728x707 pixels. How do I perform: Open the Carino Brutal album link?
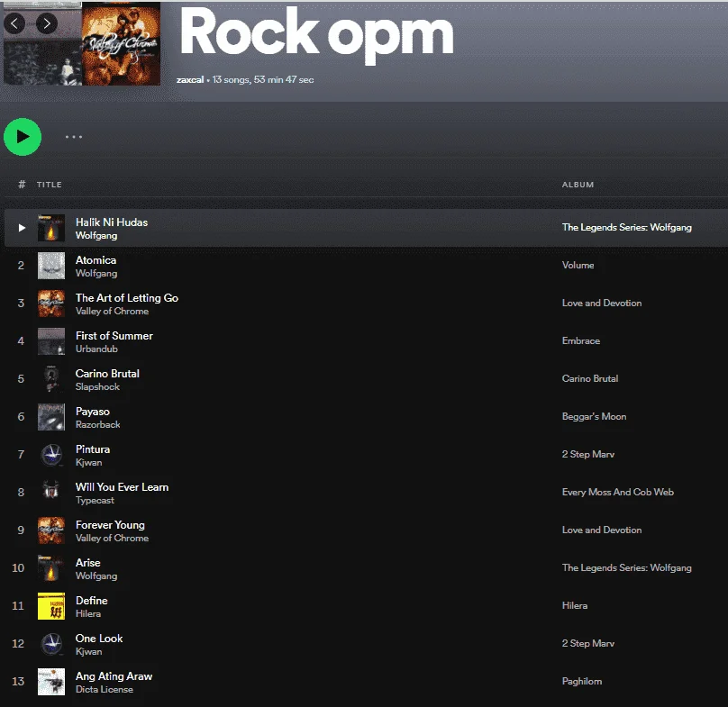coord(589,379)
